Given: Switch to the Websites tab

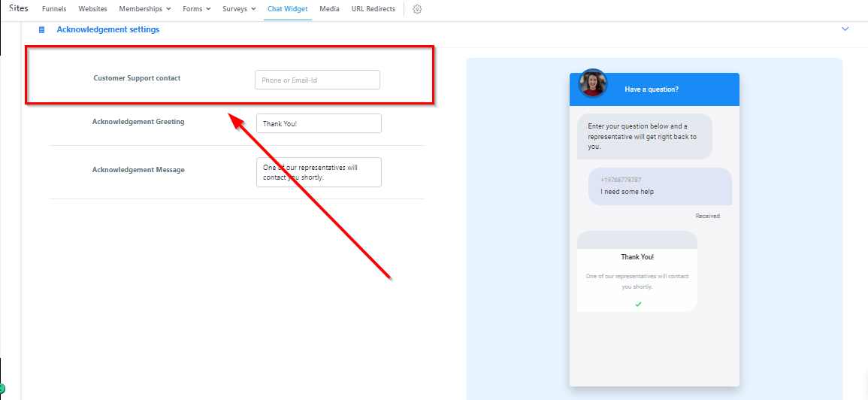Looking at the screenshot, I should coord(92,9).
